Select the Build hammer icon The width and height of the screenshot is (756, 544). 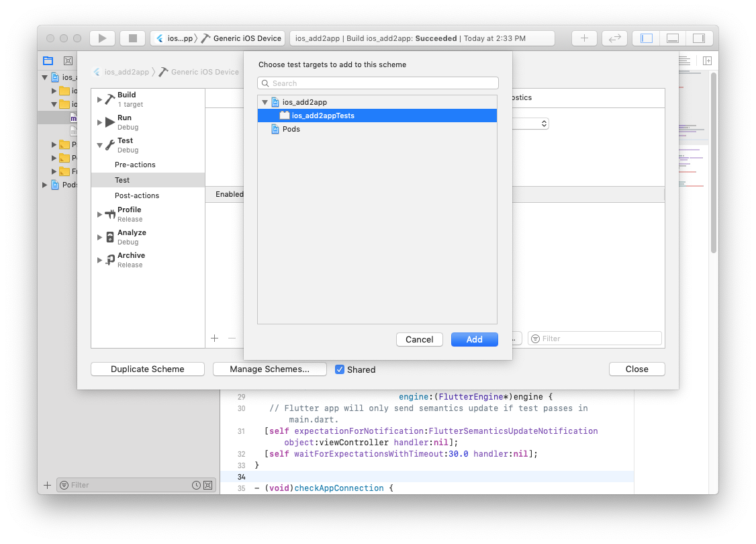click(x=110, y=99)
